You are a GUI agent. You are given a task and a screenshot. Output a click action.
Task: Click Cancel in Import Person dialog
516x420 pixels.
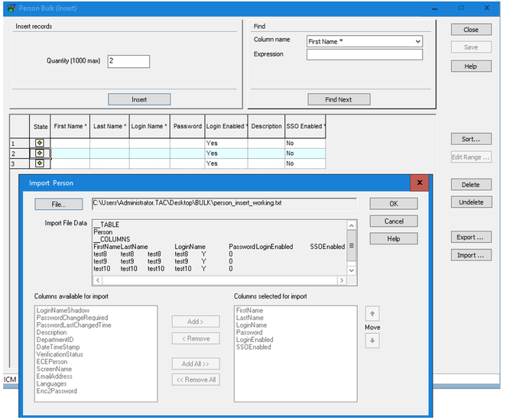(394, 221)
